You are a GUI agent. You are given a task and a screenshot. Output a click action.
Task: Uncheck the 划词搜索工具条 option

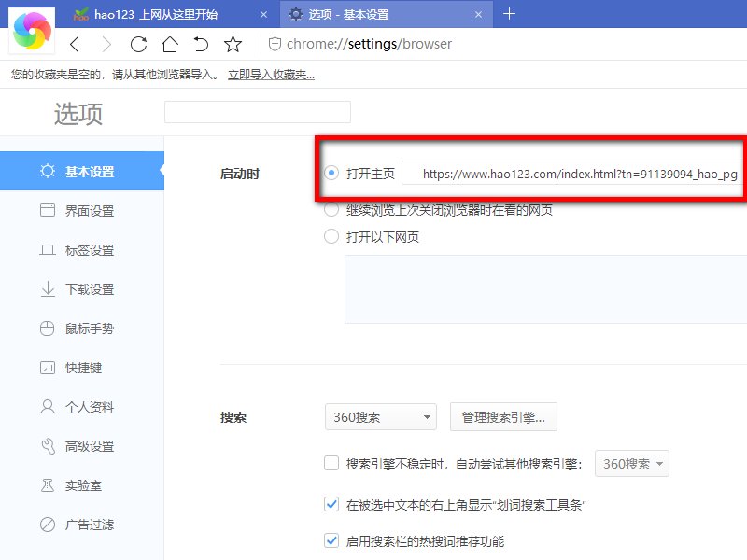coord(331,503)
